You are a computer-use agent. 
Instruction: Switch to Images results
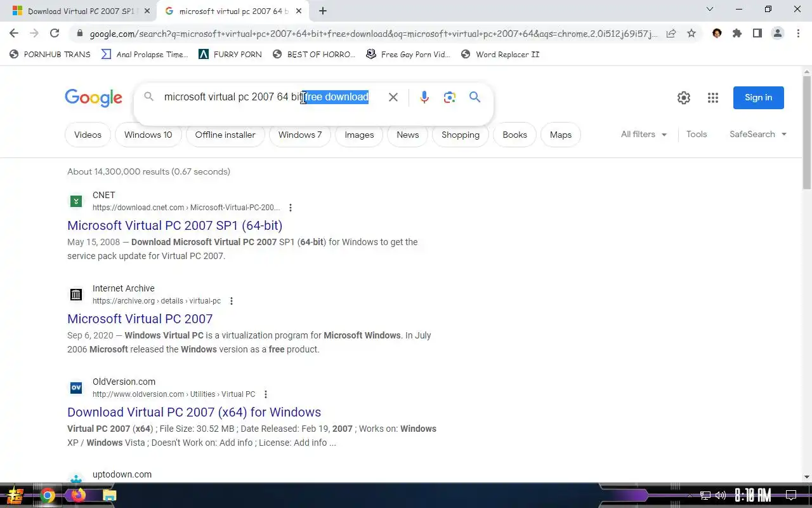[x=359, y=135]
